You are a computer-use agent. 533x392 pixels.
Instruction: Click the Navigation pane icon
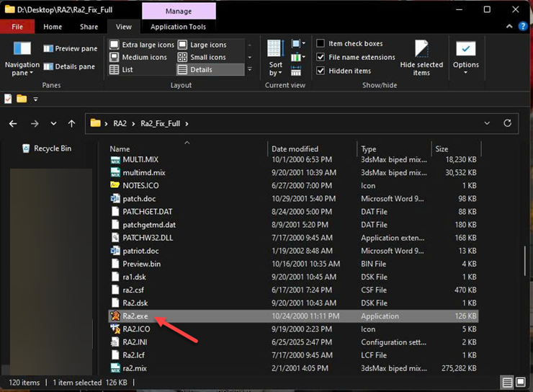coord(22,48)
